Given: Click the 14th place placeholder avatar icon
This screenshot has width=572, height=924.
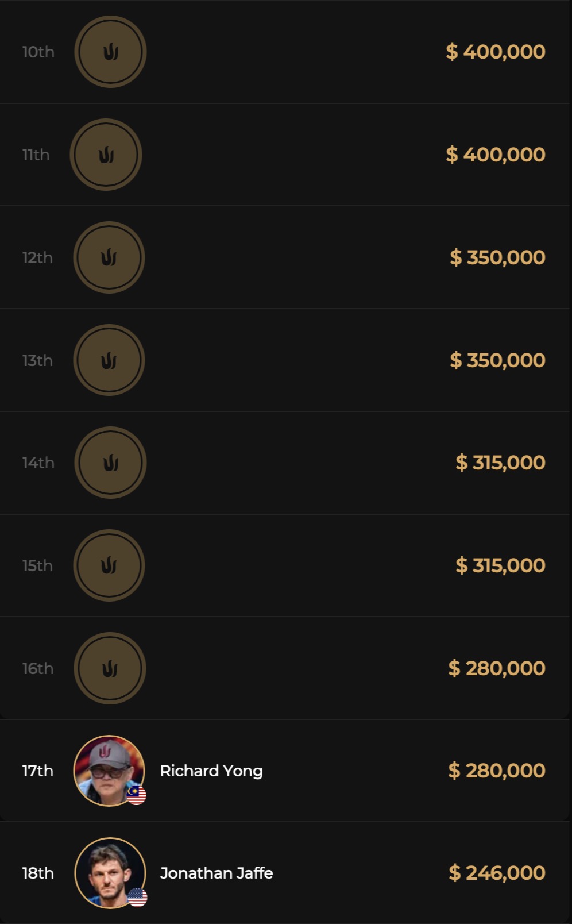Looking at the screenshot, I should pyautogui.click(x=110, y=463).
